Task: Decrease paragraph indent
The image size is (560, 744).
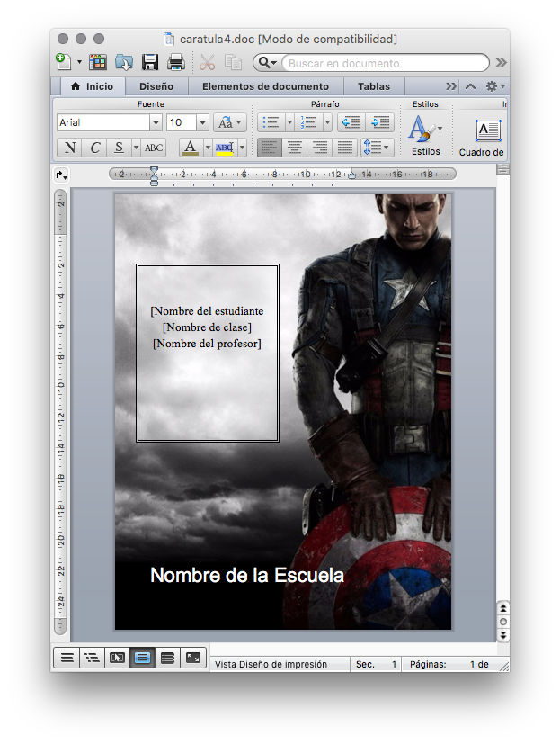Action: (351, 122)
